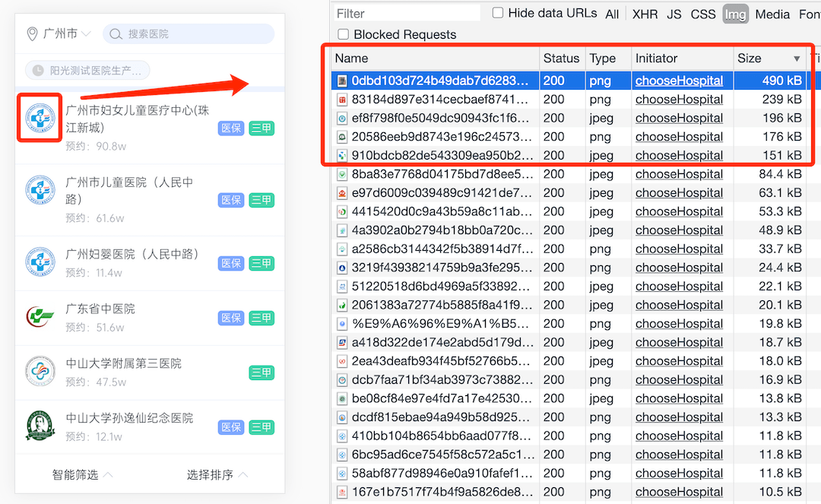Click the search magnifier icon in hospital search
The height and width of the screenshot is (504, 821).
116,34
